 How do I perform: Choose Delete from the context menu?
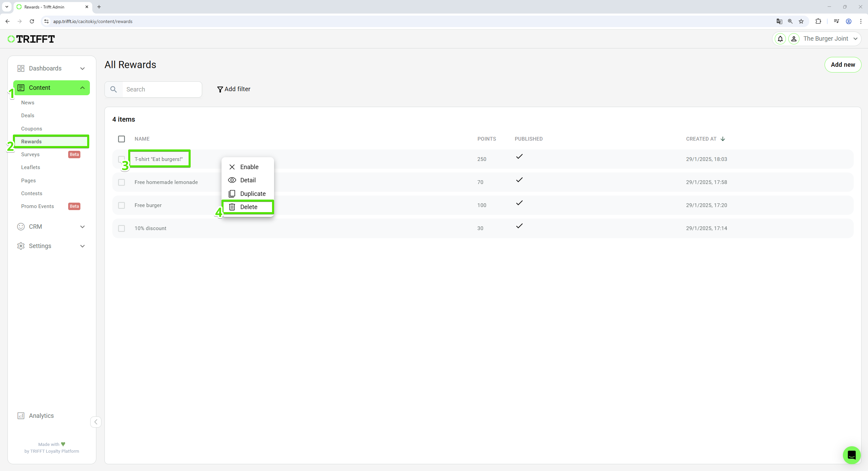click(248, 207)
